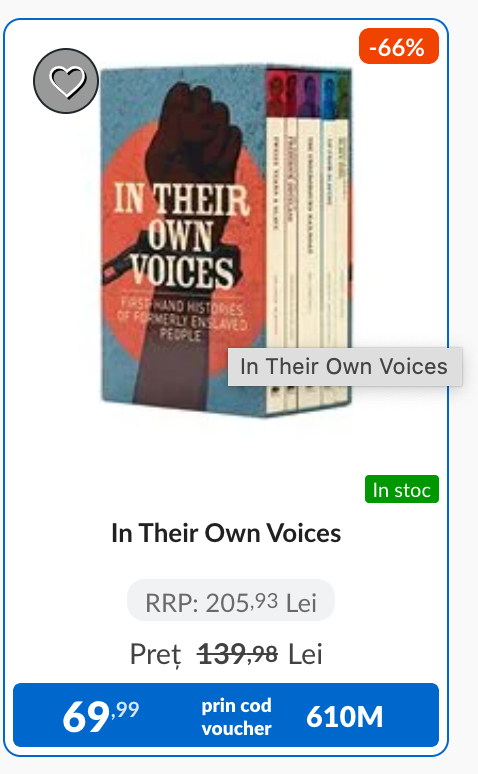
Task: Click the RRP 205,93 Lei pill
Action: [x=231, y=600]
